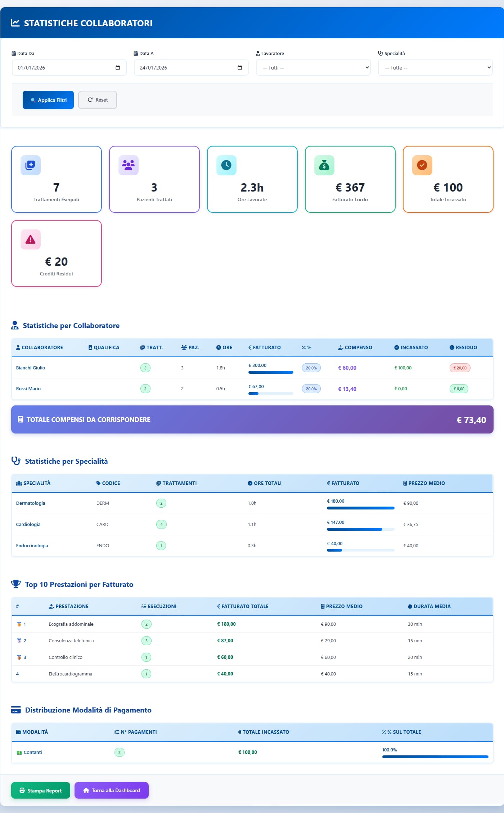This screenshot has height=813, width=504.
Task: Go back via Torna alla Dashboard
Action: (112, 790)
